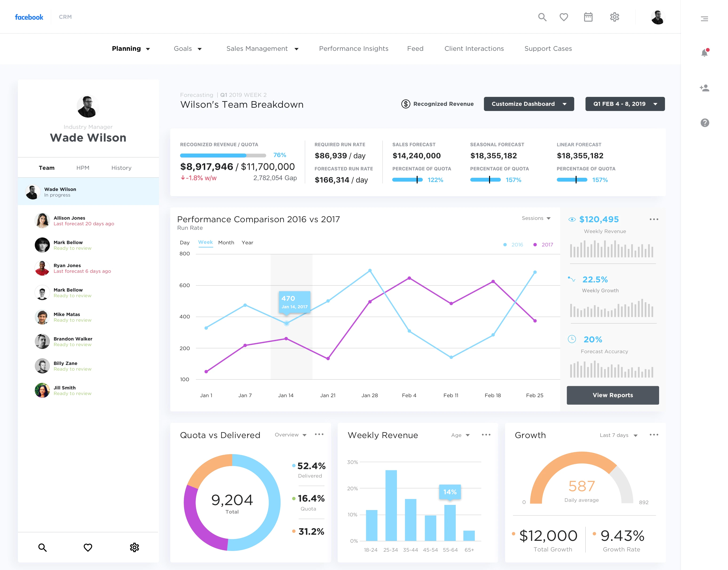Click gear icon at bottom of team panel

[135, 547]
